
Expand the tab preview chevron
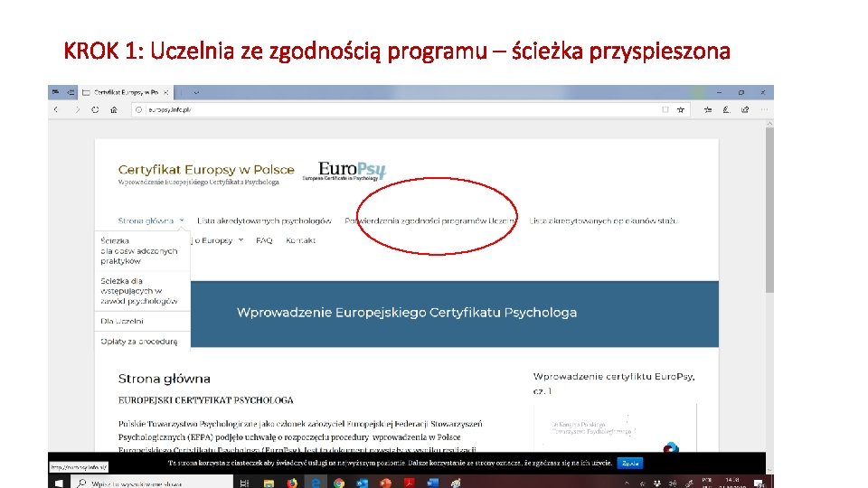[x=196, y=92]
